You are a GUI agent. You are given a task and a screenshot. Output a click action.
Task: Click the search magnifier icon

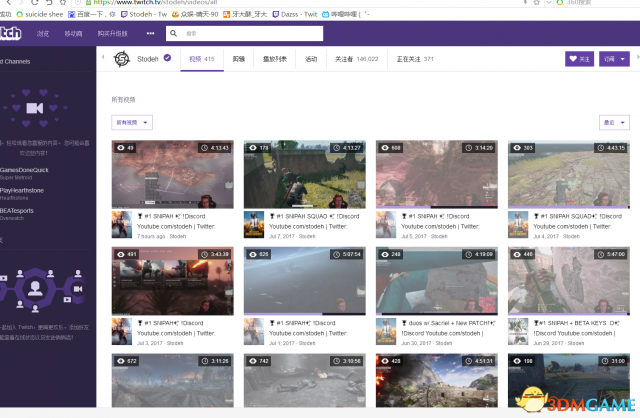point(173,33)
